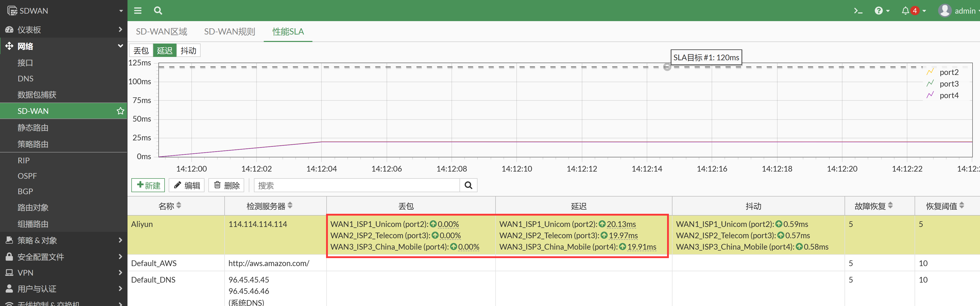Click the 搜索 input field
Screen dimensions: 980x306
coord(356,185)
